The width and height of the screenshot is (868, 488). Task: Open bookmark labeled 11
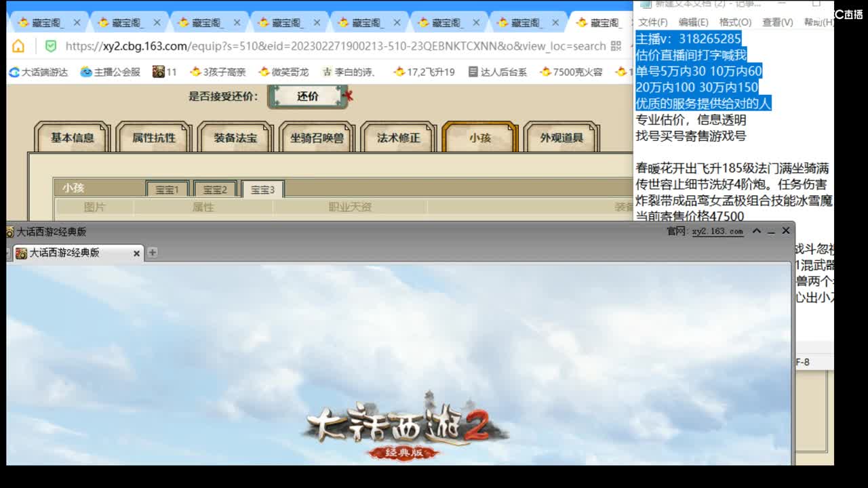(x=165, y=72)
